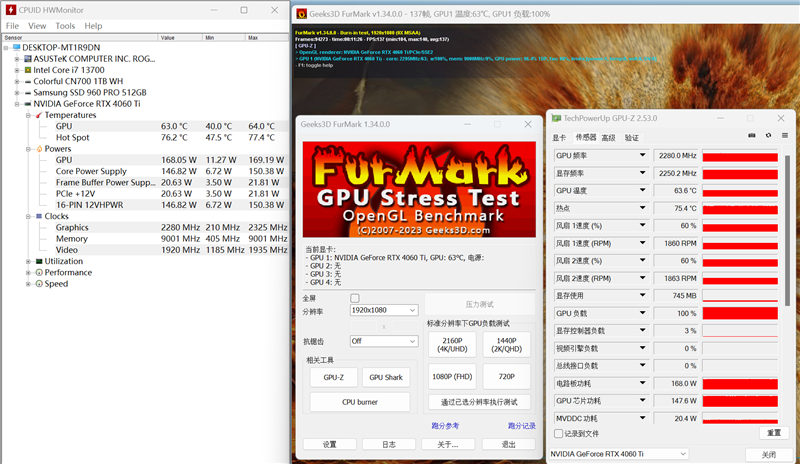Click the NVIDIA GeForce RTX 4060 Ti card icon
This screenshot has width=800, height=464.
28,104
